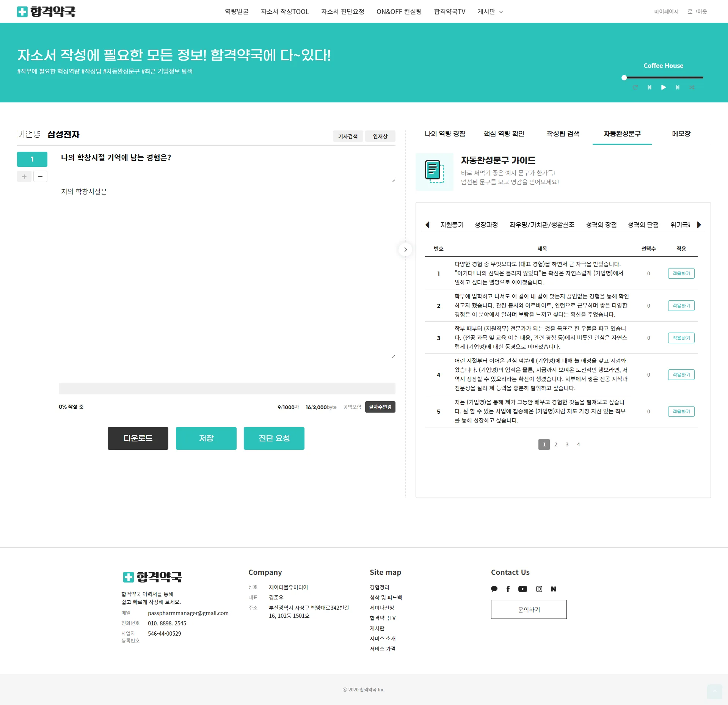Play the Coffee House music track
Screen dimensions: 728x705
click(663, 87)
